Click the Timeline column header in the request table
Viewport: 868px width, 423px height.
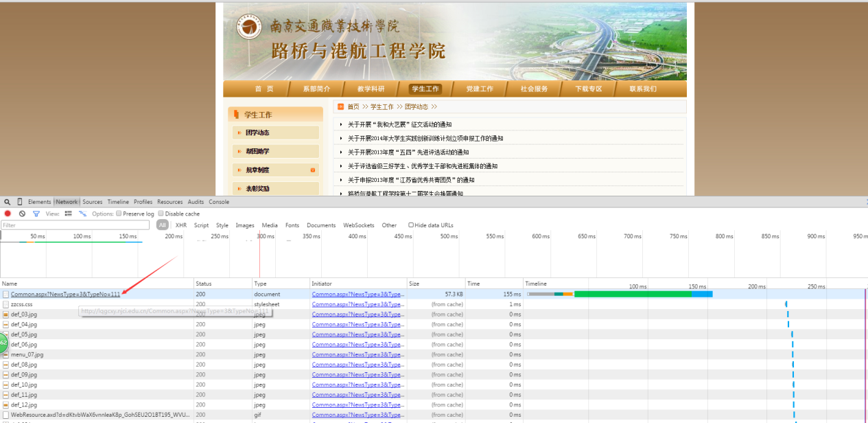pos(536,284)
